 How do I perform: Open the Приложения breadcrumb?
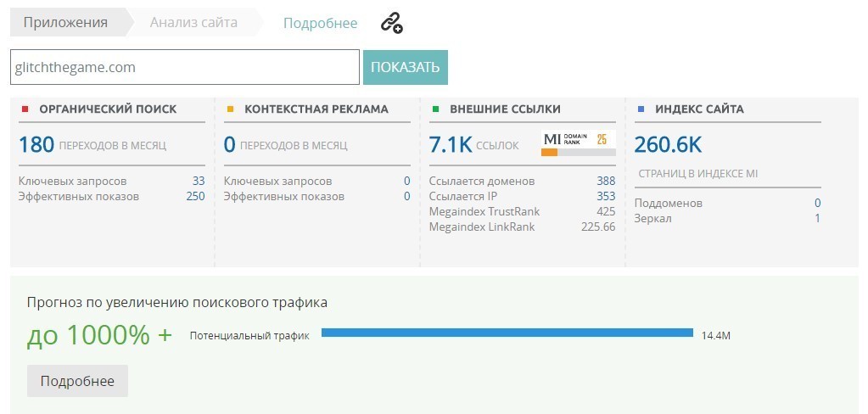[65, 23]
